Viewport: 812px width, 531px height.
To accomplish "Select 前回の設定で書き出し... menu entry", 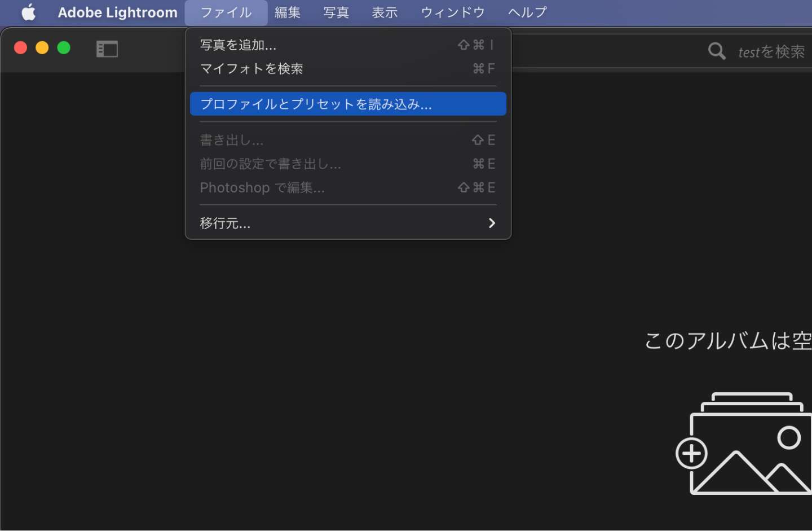I will click(x=348, y=164).
